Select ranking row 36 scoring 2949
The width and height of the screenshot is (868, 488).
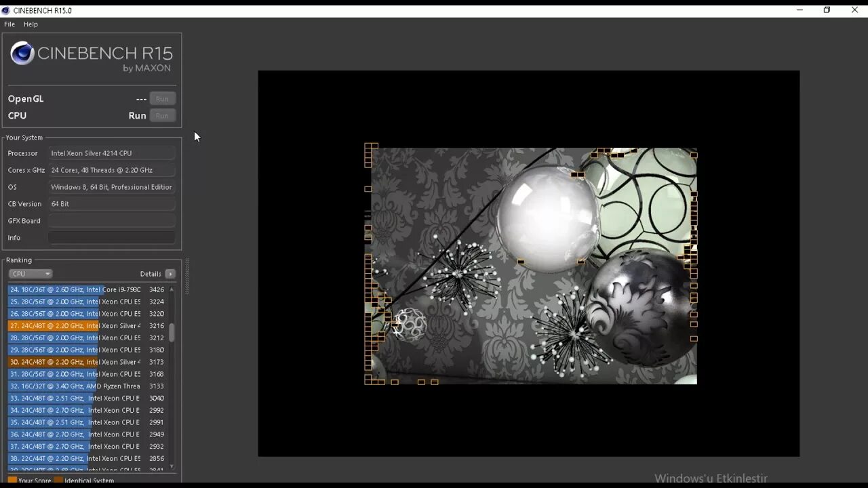point(87,434)
